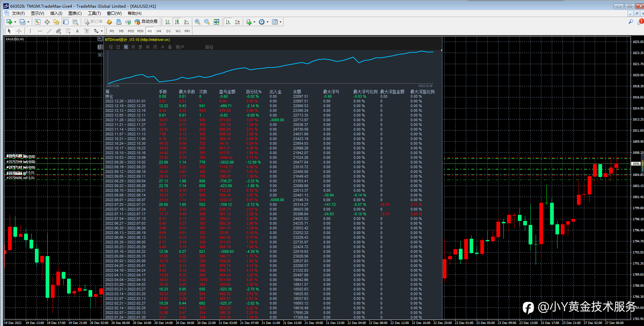Expand the Arrows objects dropdown arrow
This screenshot has width=644, height=326.
tap(102, 31)
